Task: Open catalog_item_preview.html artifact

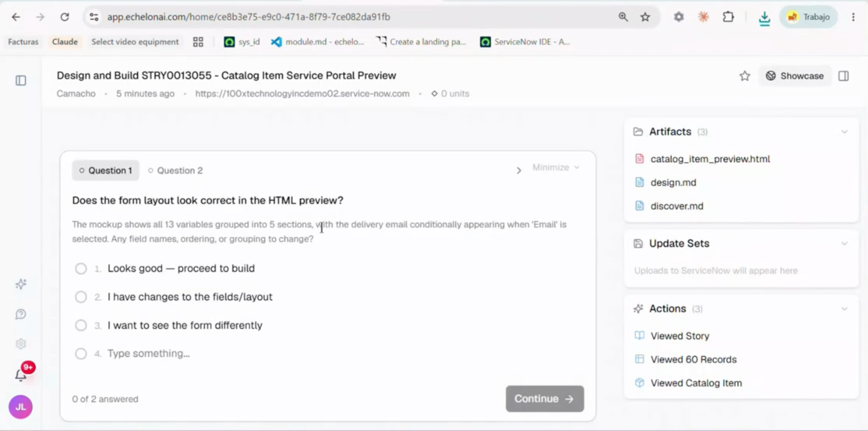Action: 710,159
